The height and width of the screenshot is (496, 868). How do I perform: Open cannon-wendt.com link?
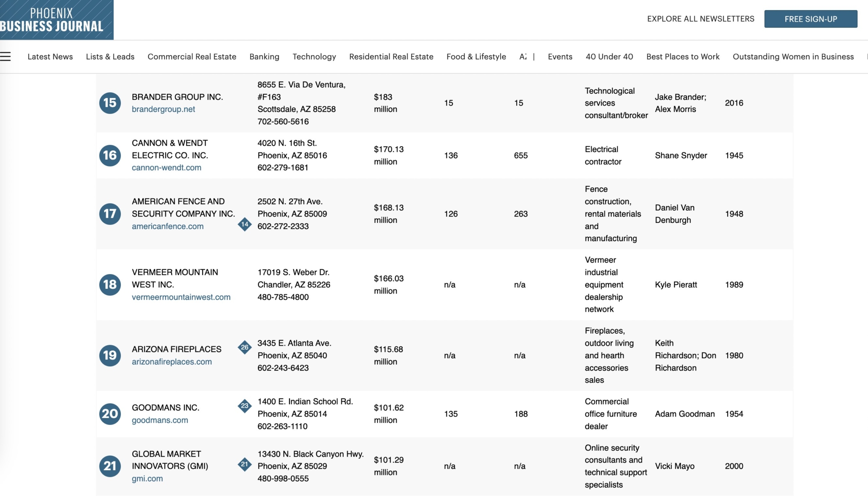(166, 168)
